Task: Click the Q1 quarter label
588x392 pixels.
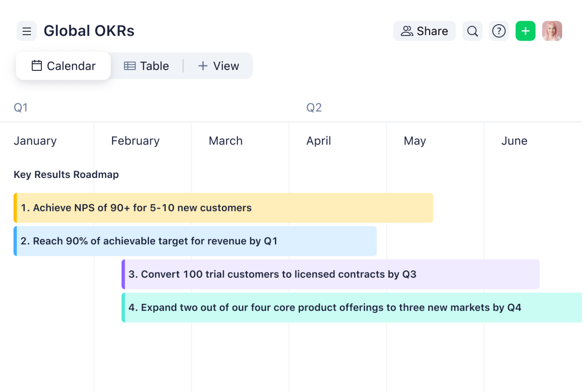Action: [21, 108]
